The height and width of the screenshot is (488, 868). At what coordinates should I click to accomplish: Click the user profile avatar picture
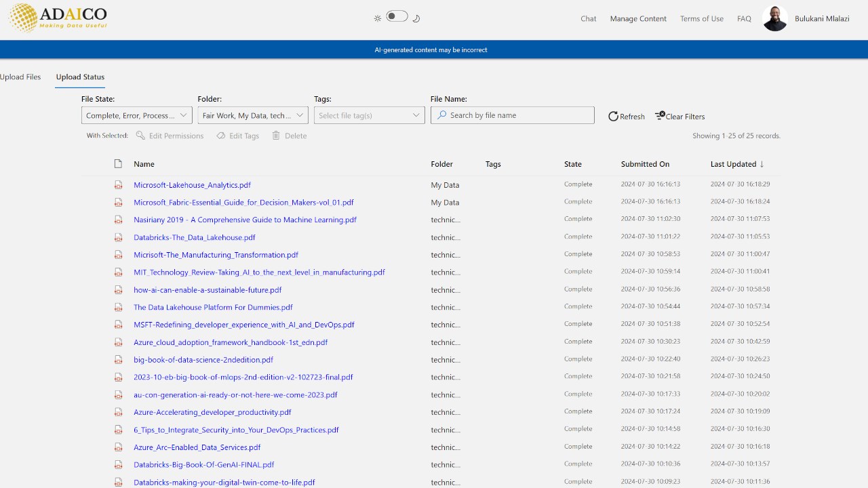[775, 18]
